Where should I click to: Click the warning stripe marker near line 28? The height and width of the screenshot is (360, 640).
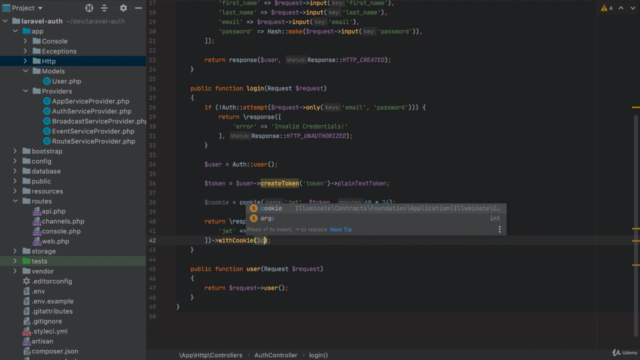(636, 107)
